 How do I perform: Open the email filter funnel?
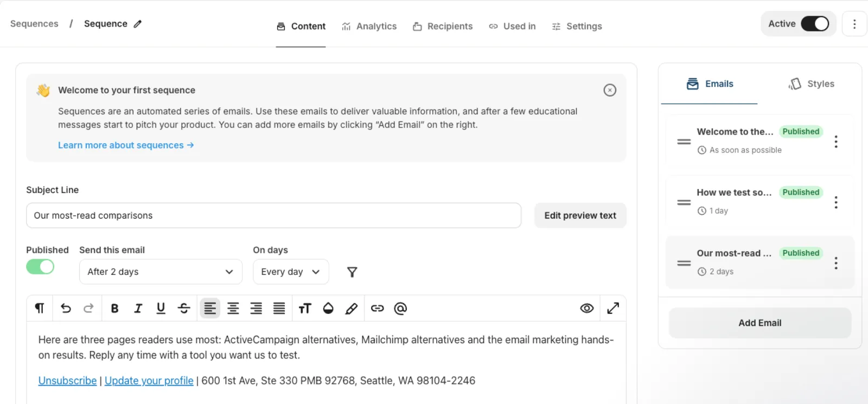pos(352,272)
